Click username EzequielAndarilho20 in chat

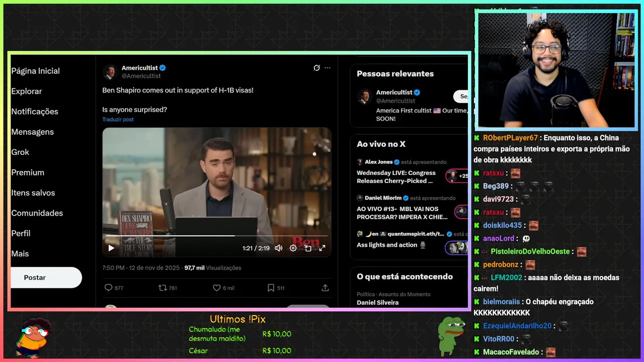517,326
